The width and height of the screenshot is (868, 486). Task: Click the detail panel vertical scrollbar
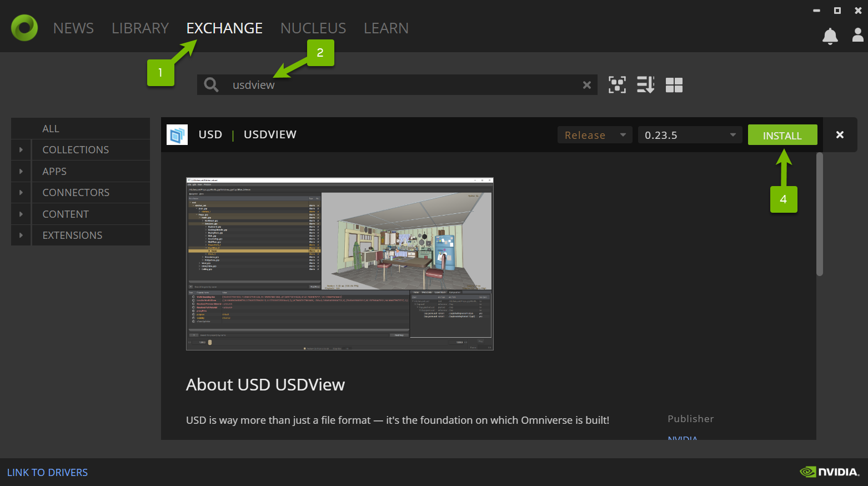click(x=820, y=214)
